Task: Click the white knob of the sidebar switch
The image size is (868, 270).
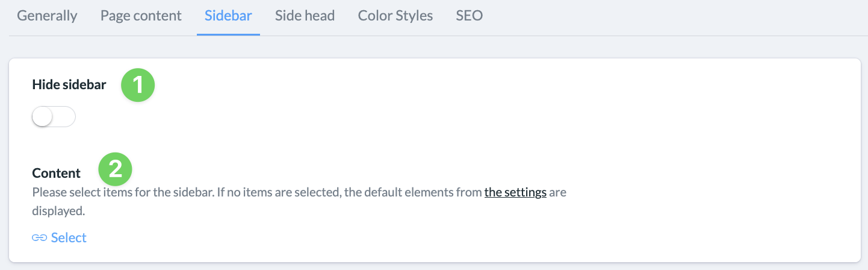Action: pyautogui.click(x=43, y=117)
